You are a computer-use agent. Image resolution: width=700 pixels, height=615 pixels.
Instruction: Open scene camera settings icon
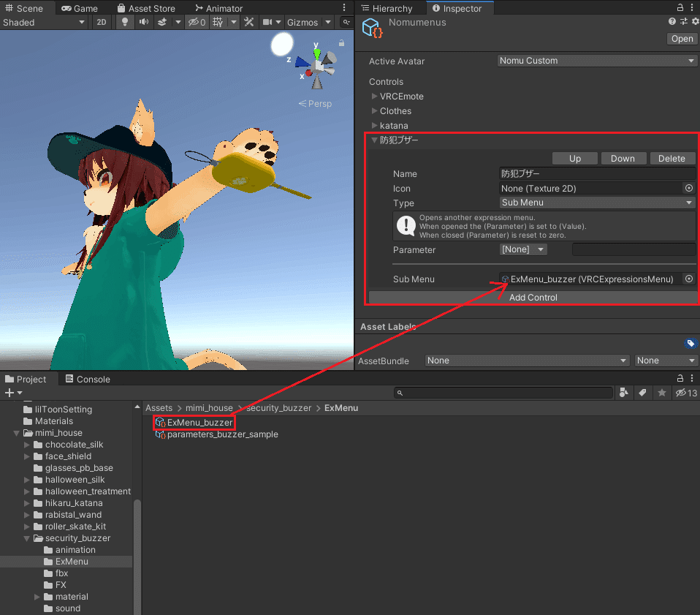pyautogui.click(x=267, y=23)
